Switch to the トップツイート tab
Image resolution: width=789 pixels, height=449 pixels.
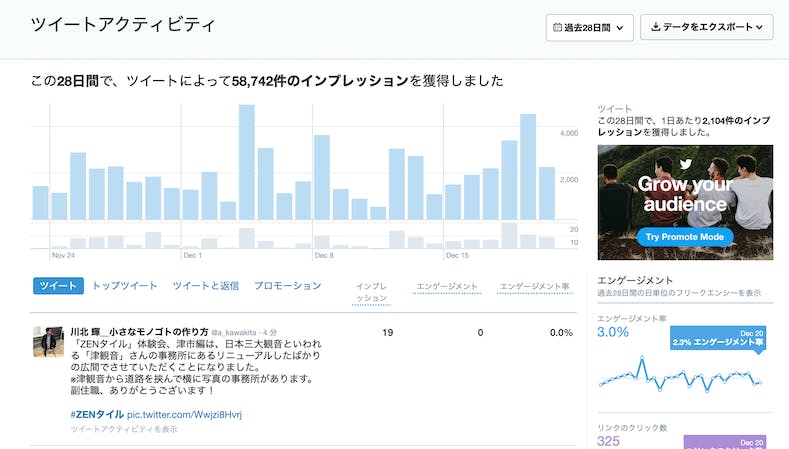point(125,286)
